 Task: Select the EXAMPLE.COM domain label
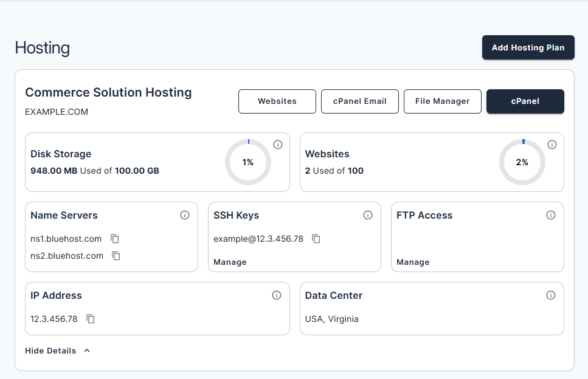(56, 112)
